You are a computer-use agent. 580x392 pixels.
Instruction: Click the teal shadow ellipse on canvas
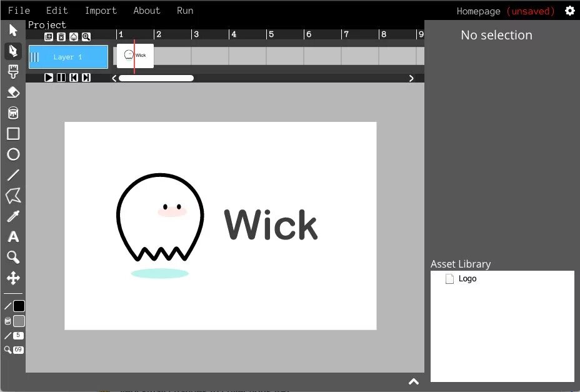[160, 274]
